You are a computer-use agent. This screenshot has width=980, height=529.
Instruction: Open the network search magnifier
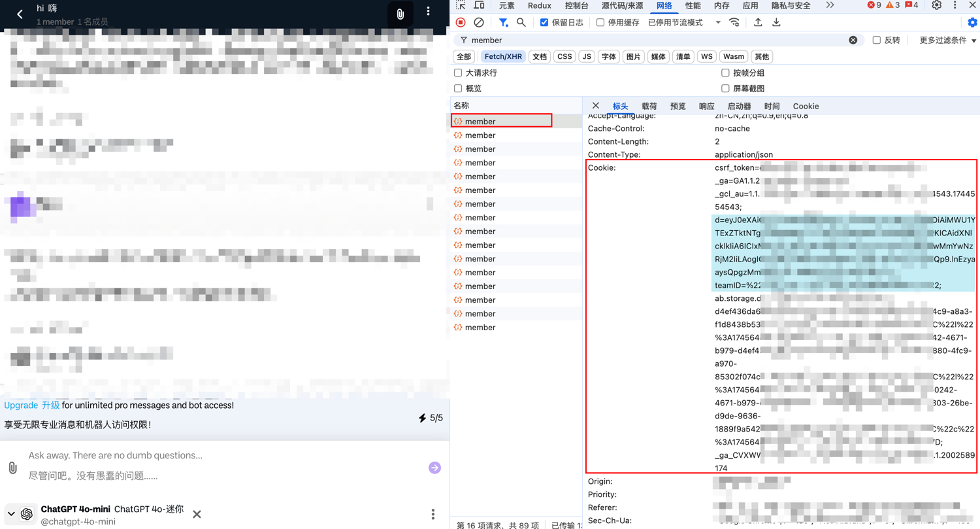(x=521, y=22)
